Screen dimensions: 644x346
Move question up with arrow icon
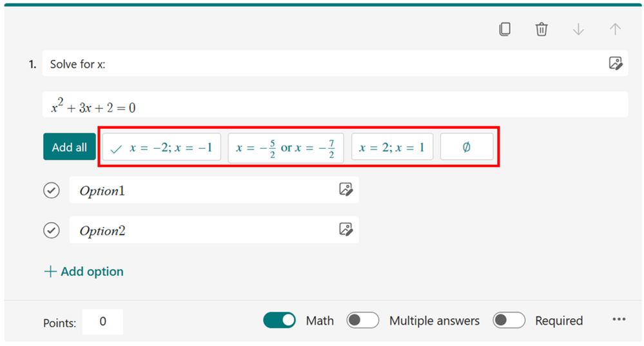tap(615, 29)
